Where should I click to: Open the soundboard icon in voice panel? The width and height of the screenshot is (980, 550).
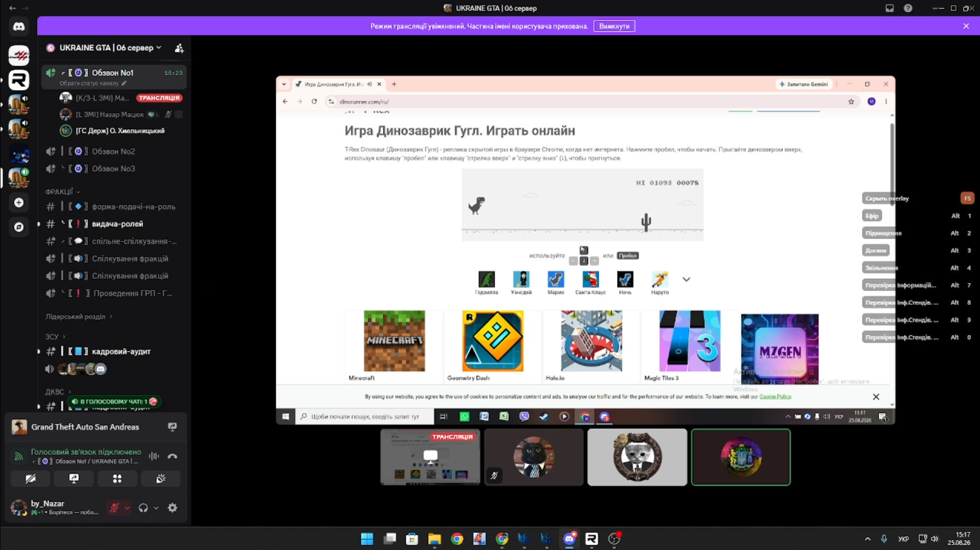click(x=161, y=479)
